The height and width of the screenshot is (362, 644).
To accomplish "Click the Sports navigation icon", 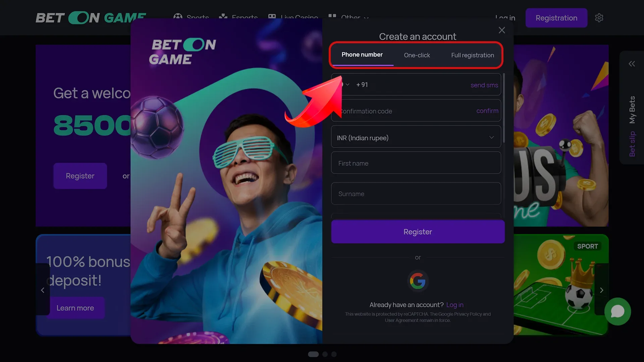I will (177, 18).
